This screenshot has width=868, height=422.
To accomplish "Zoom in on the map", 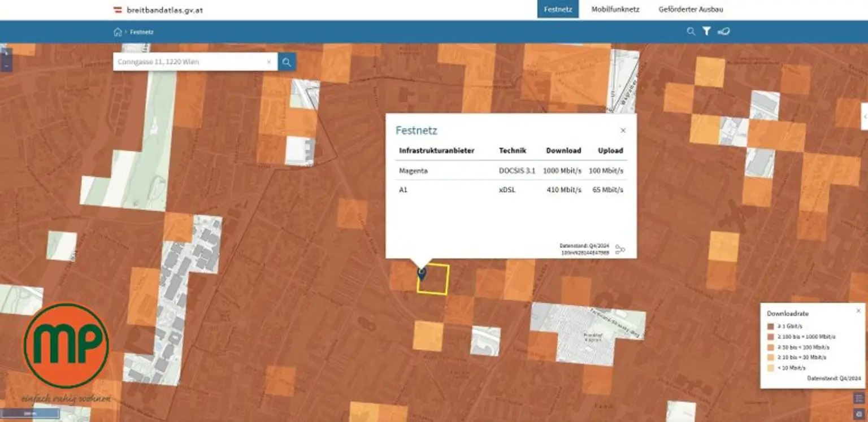I will pyautogui.click(x=6, y=53).
